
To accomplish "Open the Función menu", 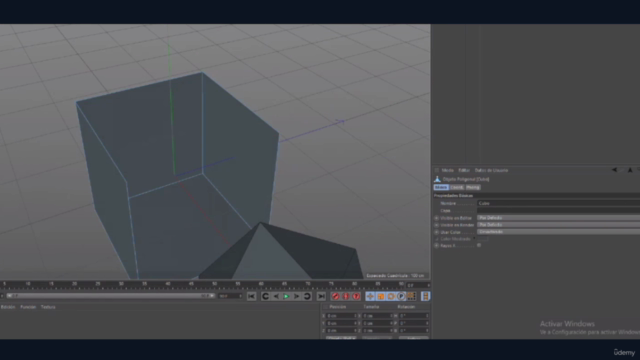I will click(x=28, y=307).
